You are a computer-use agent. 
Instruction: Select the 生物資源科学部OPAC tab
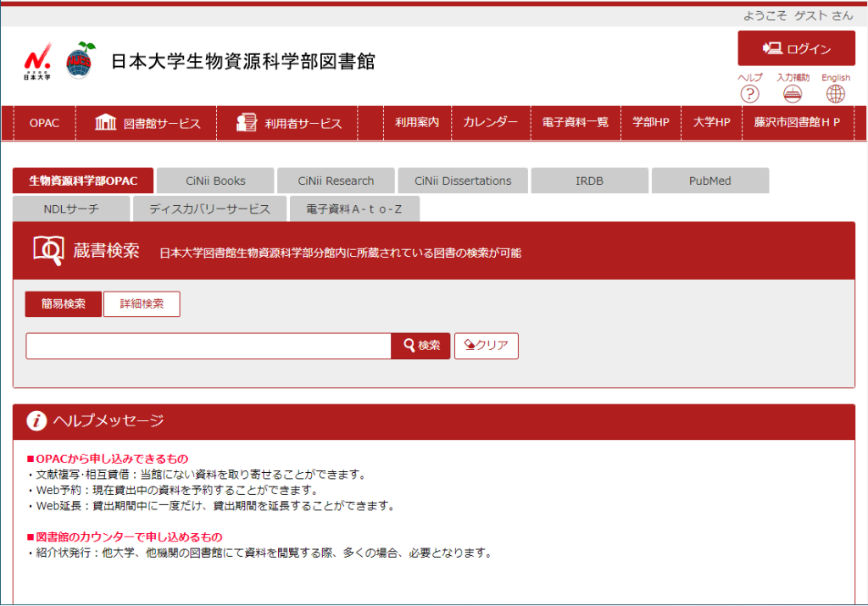point(83,181)
